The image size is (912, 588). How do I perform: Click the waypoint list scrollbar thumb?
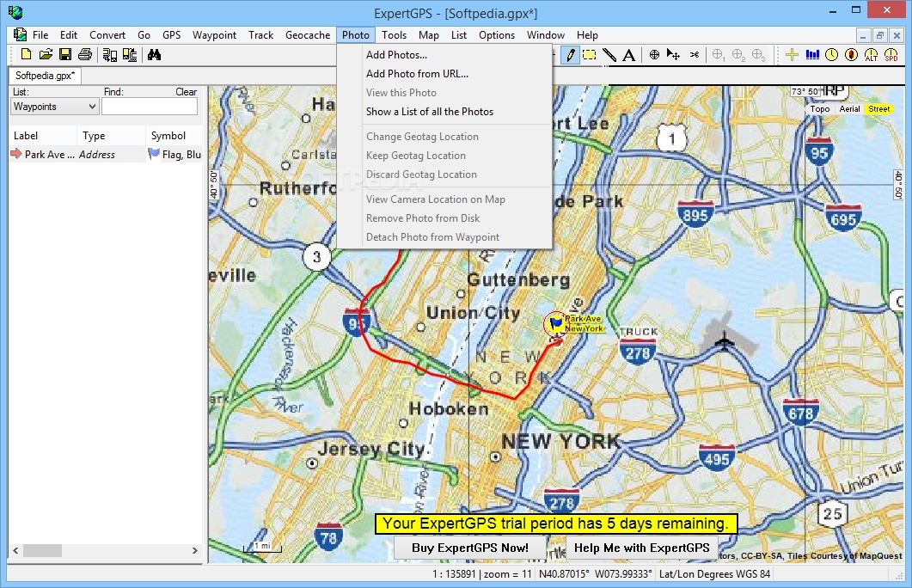42,550
